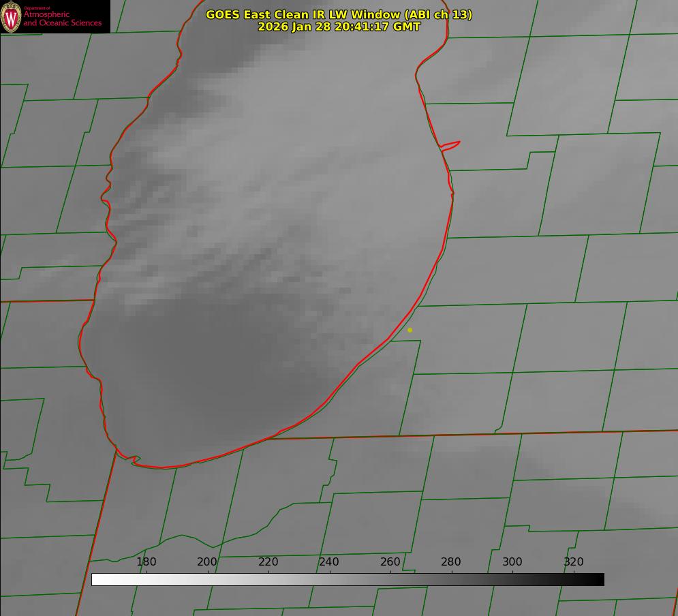Screen dimensions: 678x616
Task: Click the 240 colorbar tick label
Action: tap(329, 562)
